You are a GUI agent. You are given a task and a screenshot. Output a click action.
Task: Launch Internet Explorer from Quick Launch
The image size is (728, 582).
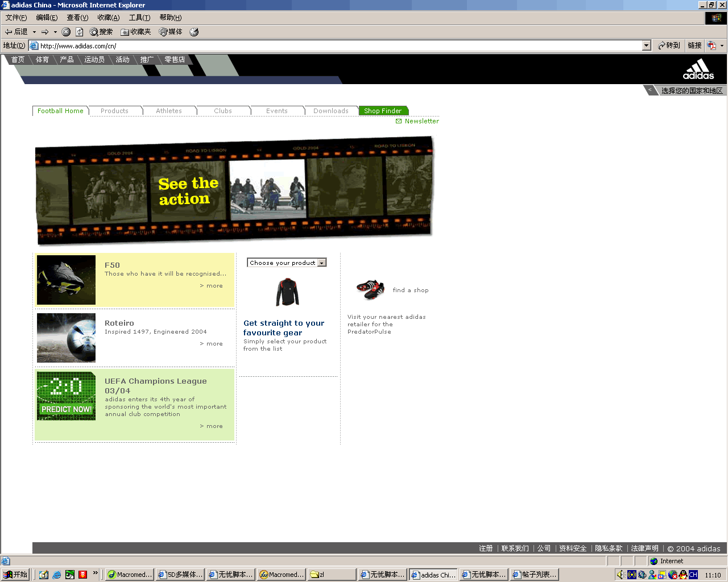(x=57, y=575)
